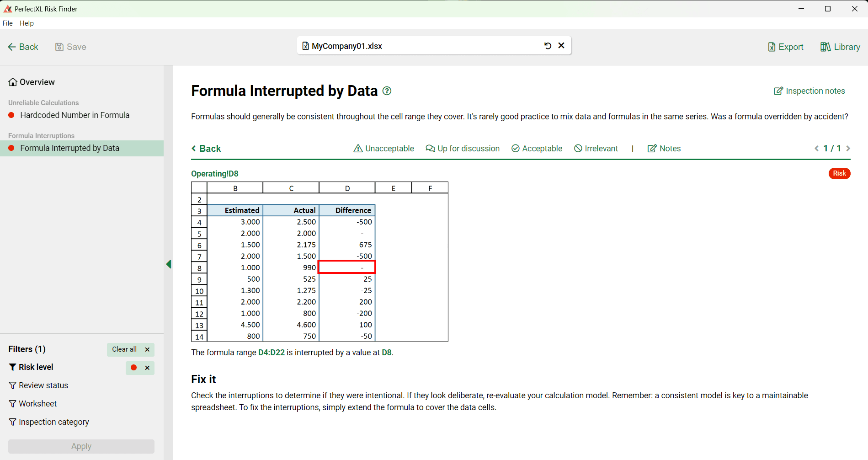The image size is (868, 460).
Task: Reload the MyCompany01.xlsx file
Action: (x=548, y=46)
